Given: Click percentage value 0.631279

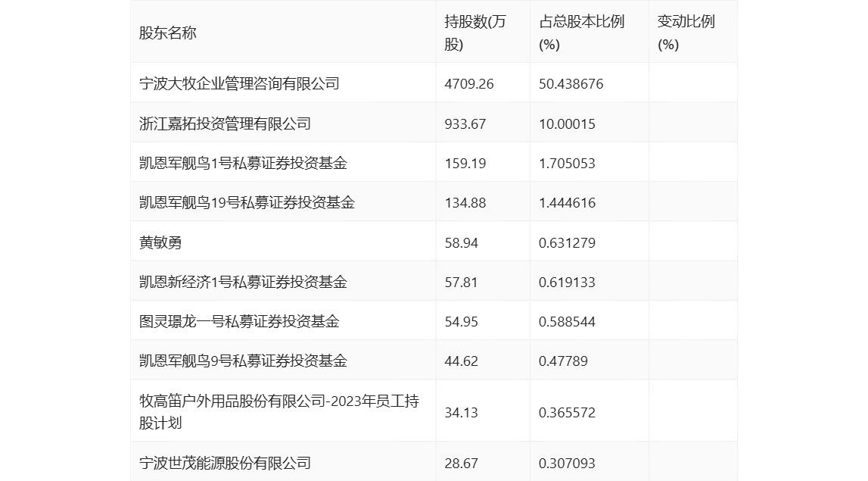Looking at the screenshot, I should click(567, 242).
